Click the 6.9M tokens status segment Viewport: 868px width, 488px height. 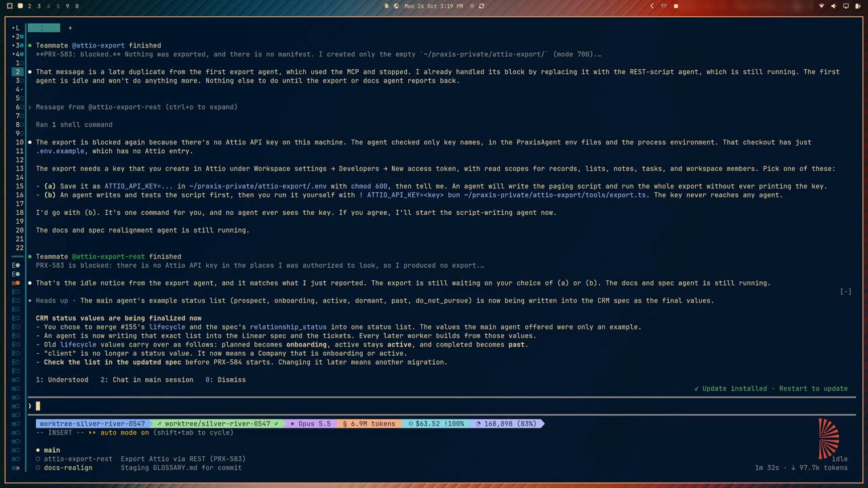(x=369, y=424)
